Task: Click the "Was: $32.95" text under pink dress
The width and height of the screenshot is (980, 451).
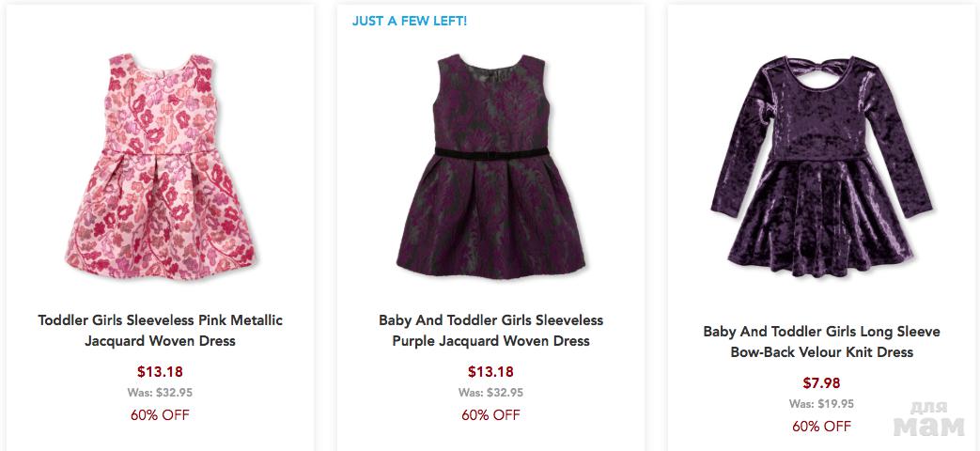Action: coord(160,393)
